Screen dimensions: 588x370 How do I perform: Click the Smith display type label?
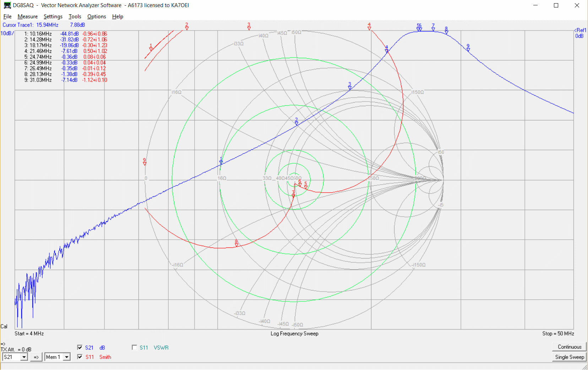105,357
